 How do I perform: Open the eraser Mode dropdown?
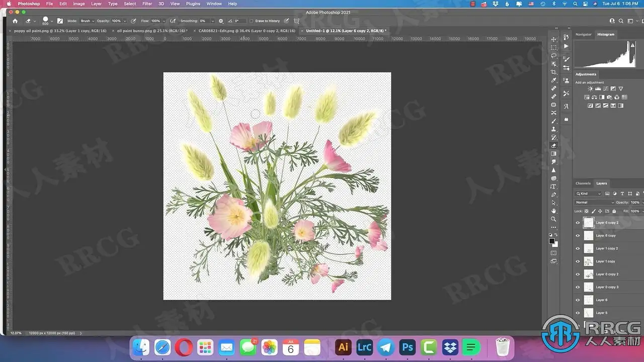[x=87, y=21]
